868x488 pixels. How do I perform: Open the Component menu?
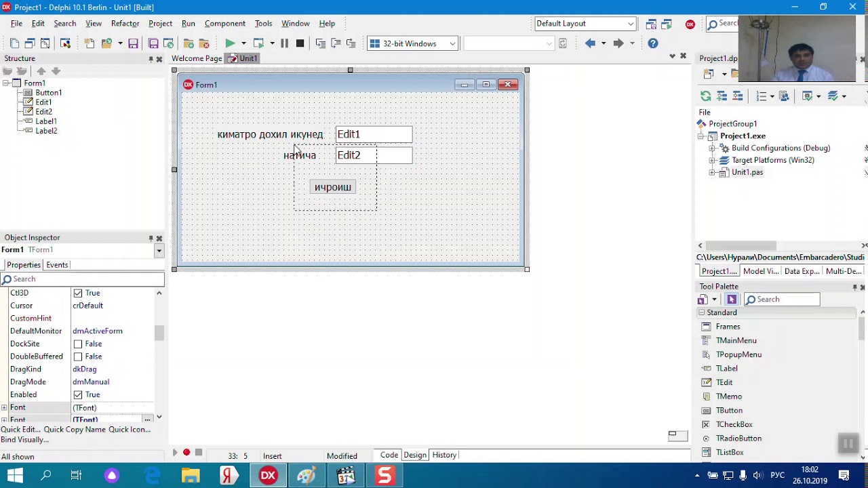pyautogui.click(x=224, y=24)
